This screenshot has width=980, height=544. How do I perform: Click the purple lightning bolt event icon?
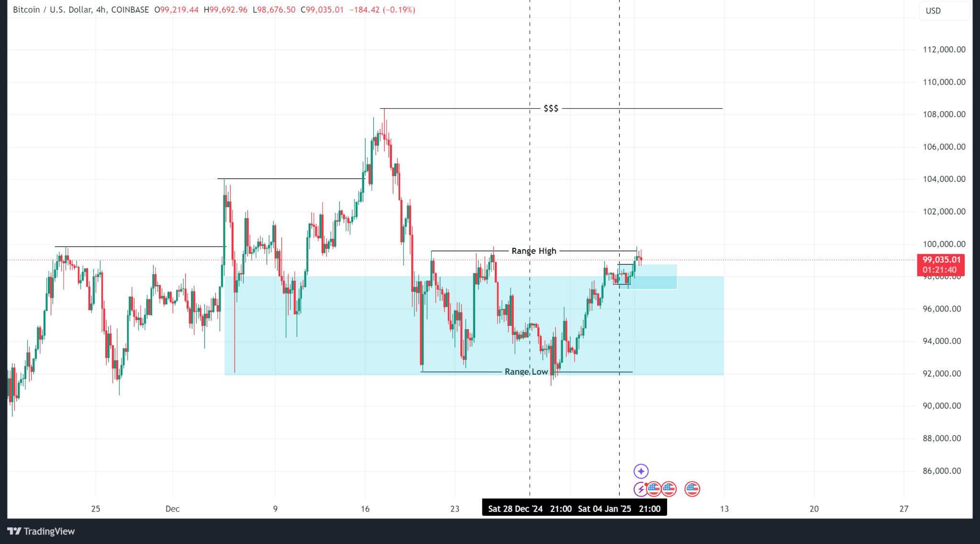639,489
